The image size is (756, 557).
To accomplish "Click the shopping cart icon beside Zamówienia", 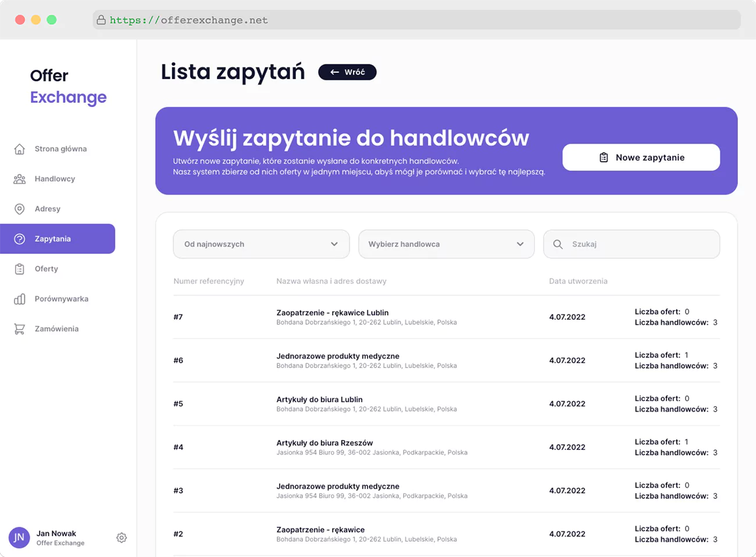I will click(19, 329).
